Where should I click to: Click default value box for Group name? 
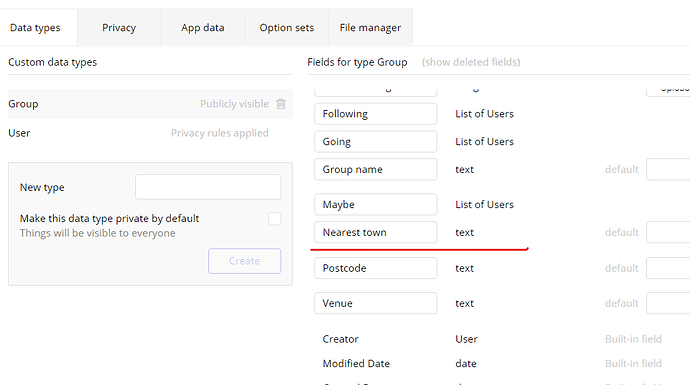pyautogui.click(x=668, y=169)
